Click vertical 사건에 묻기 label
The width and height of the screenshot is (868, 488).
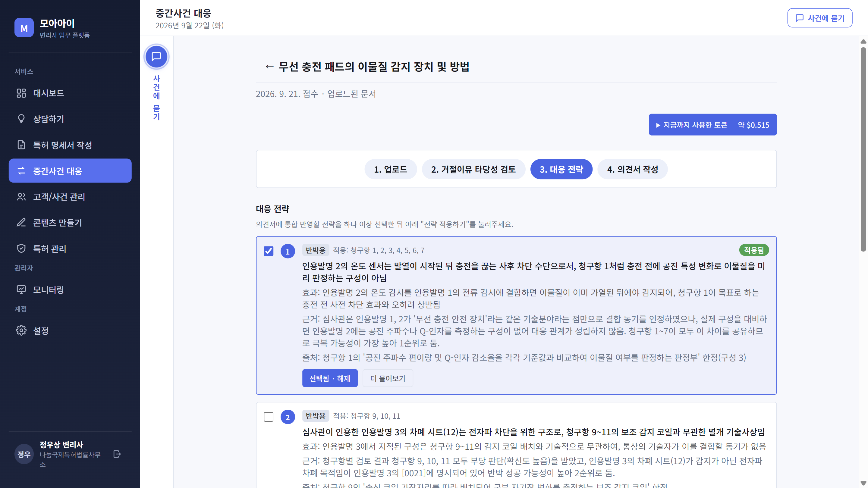tap(156, 97)
